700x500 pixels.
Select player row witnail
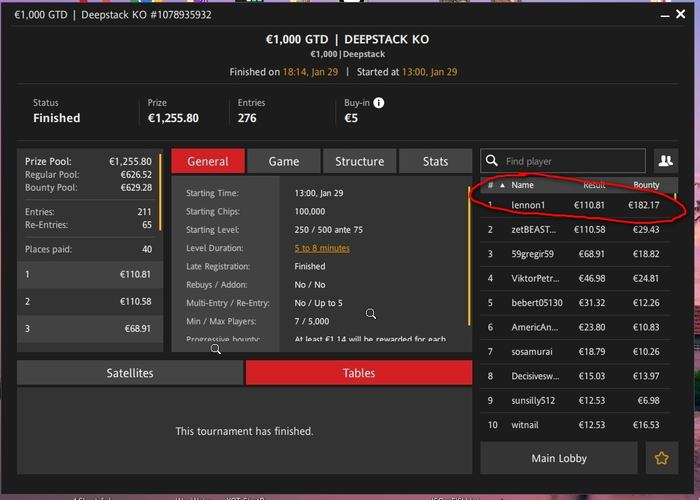tap(576, 425)
